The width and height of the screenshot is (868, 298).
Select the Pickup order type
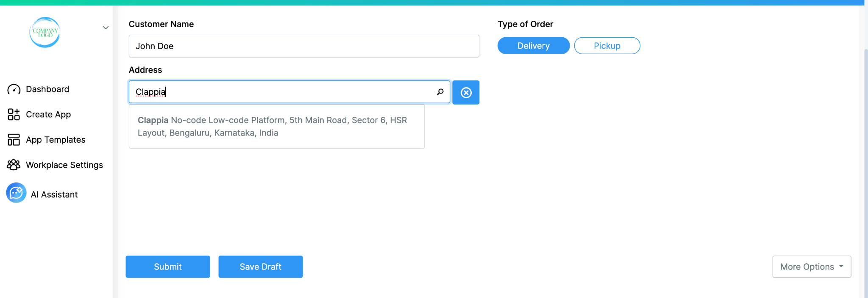tap(607, 46)
